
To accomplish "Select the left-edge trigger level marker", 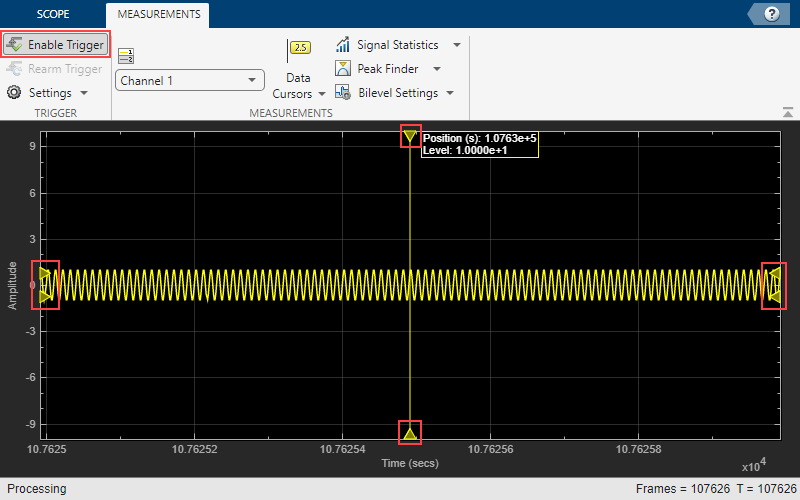I will pyautogui.click(x=46, y=284).
